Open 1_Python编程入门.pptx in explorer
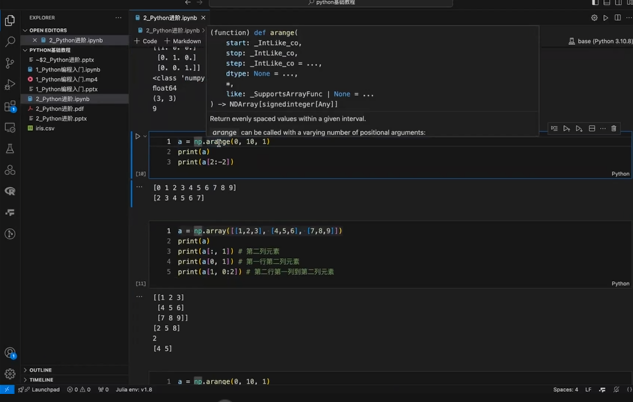Viewport: 633px width, 402px height. click(66, 89)
